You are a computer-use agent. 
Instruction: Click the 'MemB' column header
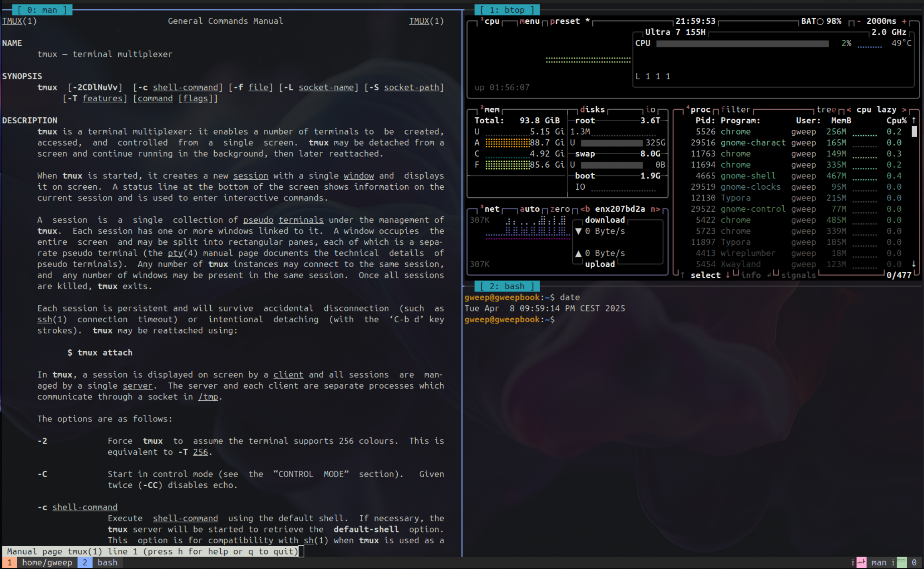tap(841, 121)
